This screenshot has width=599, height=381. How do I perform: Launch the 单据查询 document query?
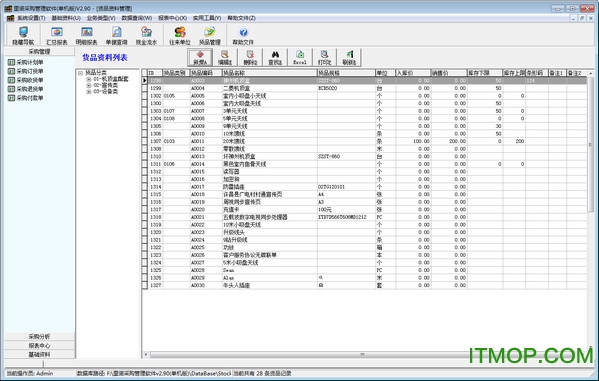[117, 36]
